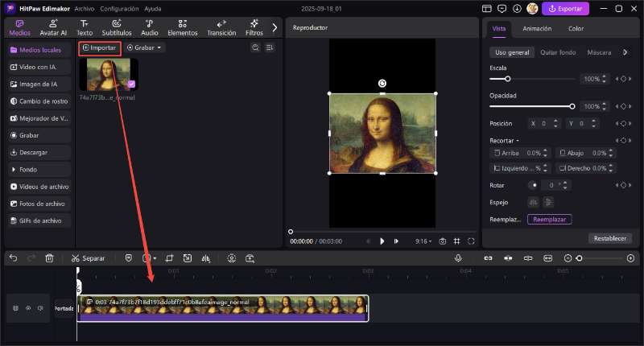644x346 pixels.
Task: Click the Escala percentage stepper
Action: [604, 79]
